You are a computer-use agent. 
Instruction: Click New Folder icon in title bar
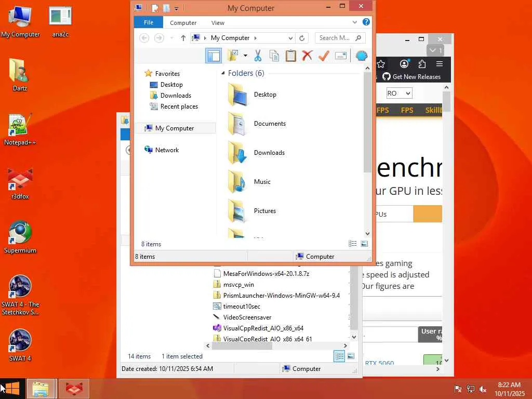click(x=166, y=8)
